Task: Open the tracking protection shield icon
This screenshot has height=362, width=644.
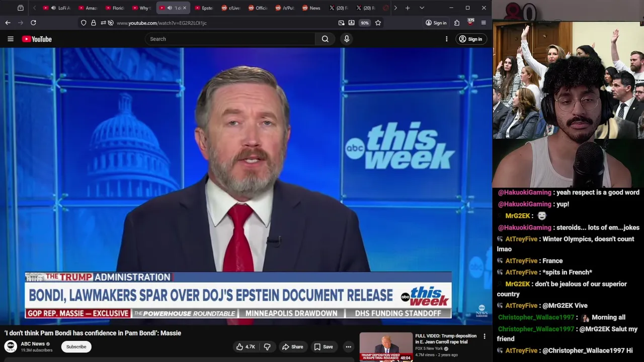Action: click(84, 23)
